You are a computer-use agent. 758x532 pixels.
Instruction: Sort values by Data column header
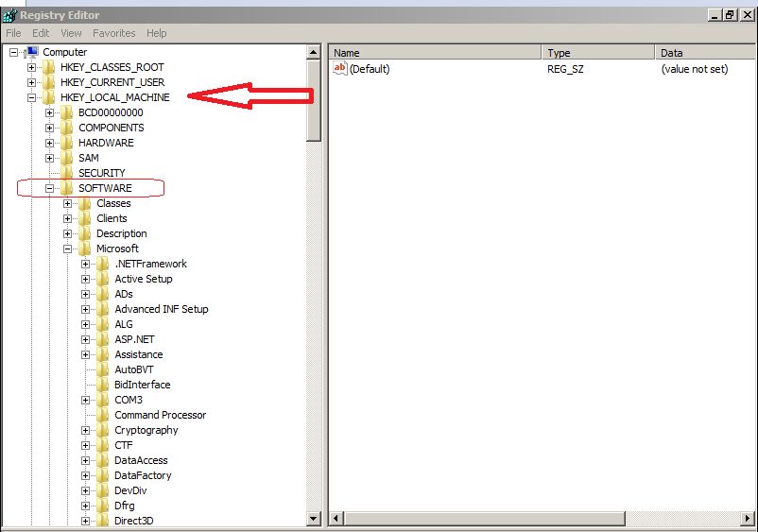706,52
